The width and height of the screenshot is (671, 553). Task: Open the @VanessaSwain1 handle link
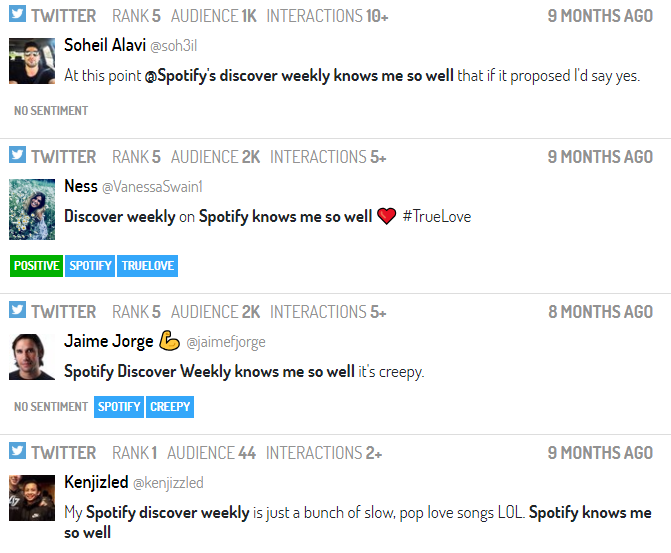[x=152, y=187]
